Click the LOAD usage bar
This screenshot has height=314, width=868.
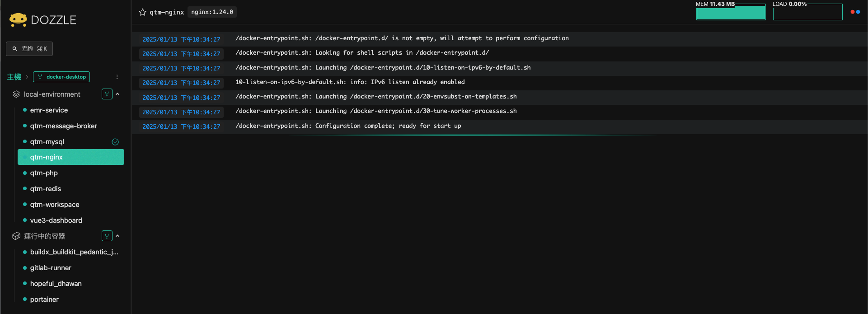(x=807, y=13)
